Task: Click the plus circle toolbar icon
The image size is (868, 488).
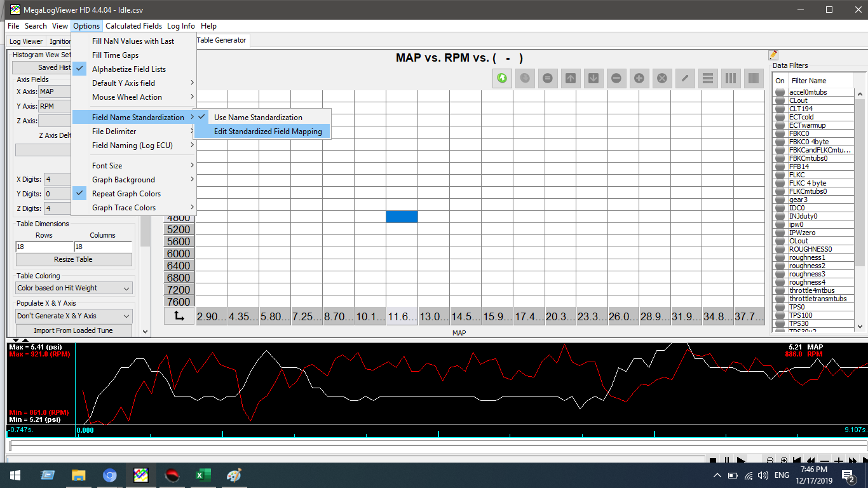Action: pyautogui.click(x=639, y=78)
